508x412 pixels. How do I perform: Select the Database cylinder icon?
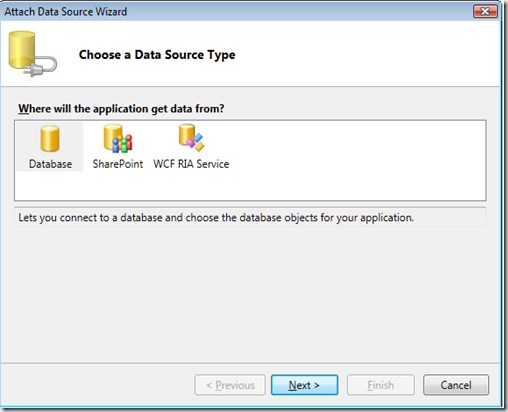50,139
